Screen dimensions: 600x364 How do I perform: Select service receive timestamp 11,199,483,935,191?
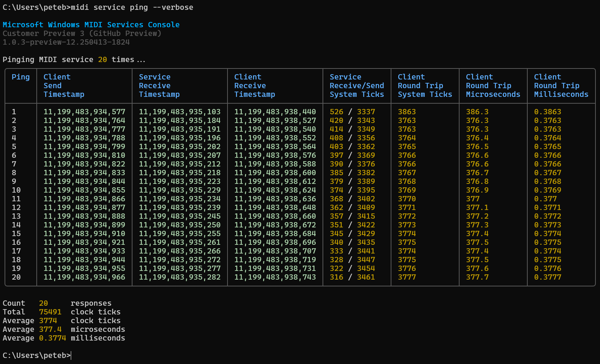point(180,129)
